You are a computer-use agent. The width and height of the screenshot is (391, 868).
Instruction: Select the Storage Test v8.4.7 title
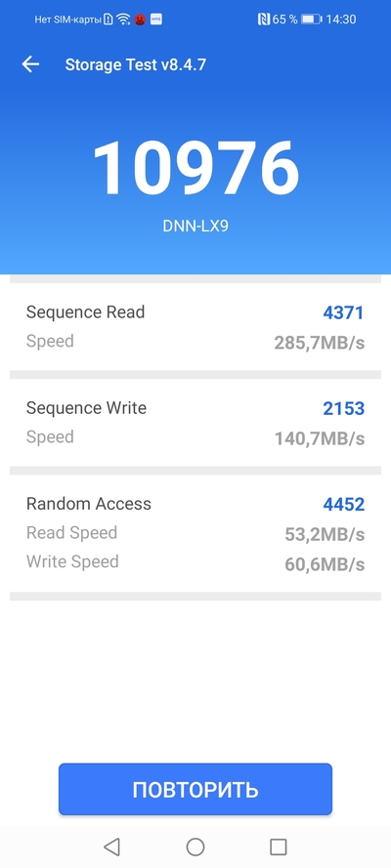point(136,64)
